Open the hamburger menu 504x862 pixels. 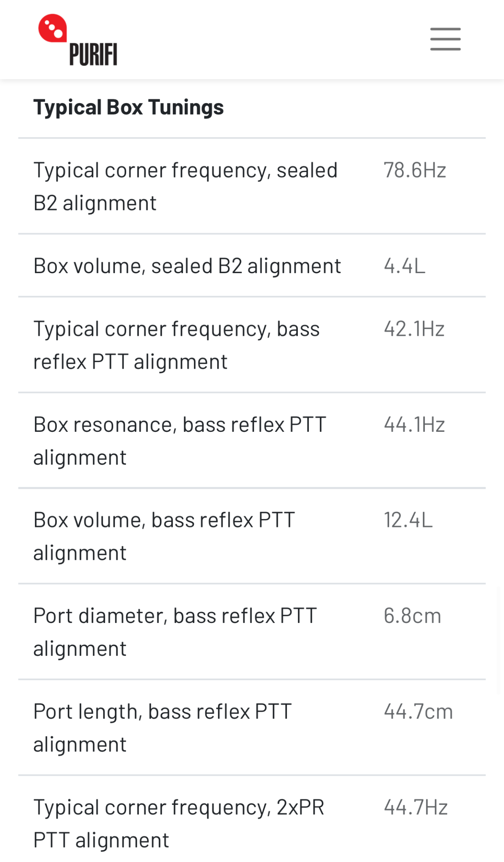coord(445,39)
